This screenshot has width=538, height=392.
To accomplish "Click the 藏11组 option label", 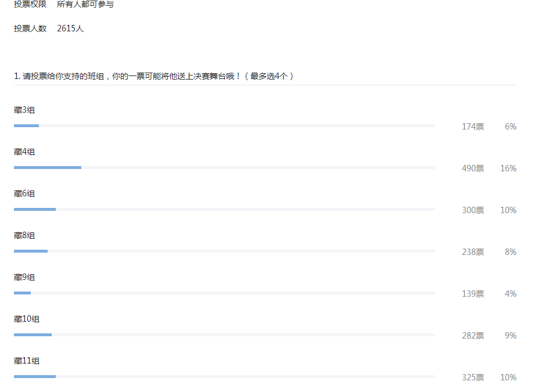I will coord(27,361).
